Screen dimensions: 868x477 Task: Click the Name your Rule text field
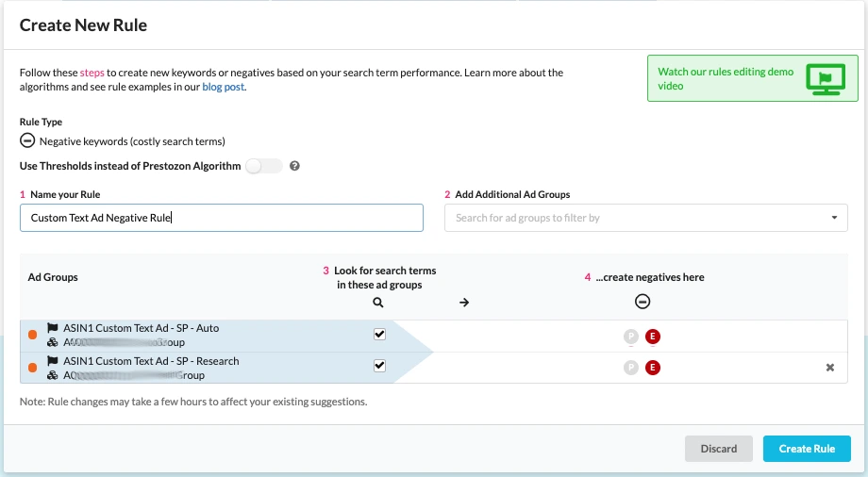[x=222, y=218]
